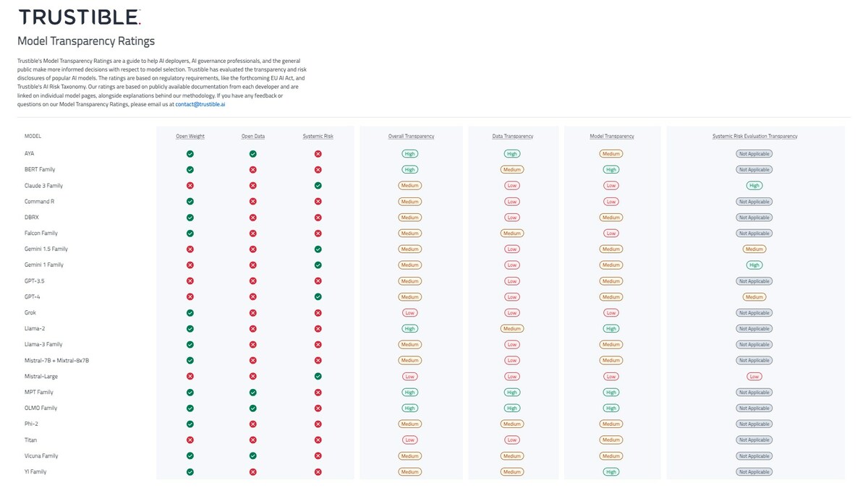Viewport: 868px width, 488px height.
Task: Click the Model Transparency Ratings heading
Action: pyautogui.click(x=86, y=41)
